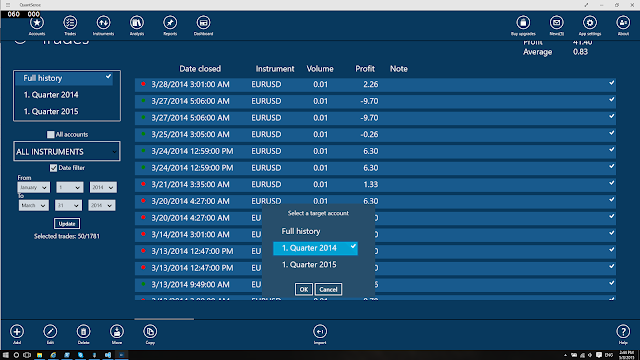Viewport: 640px width, 360px height.
Task: Click the Copy icon in the bottom bar
Action: [x=150, y=331]
